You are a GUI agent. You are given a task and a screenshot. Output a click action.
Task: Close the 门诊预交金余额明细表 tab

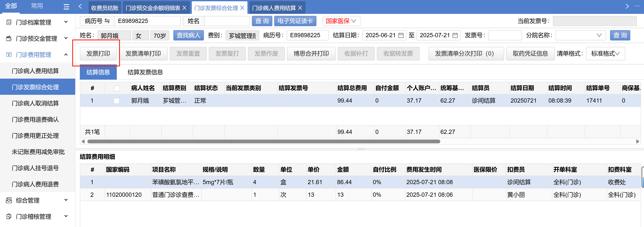tap(184, 8)
